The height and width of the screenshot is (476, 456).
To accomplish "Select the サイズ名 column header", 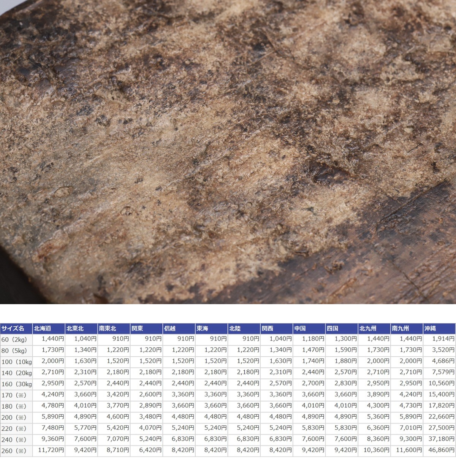I will tap(16, 328).
